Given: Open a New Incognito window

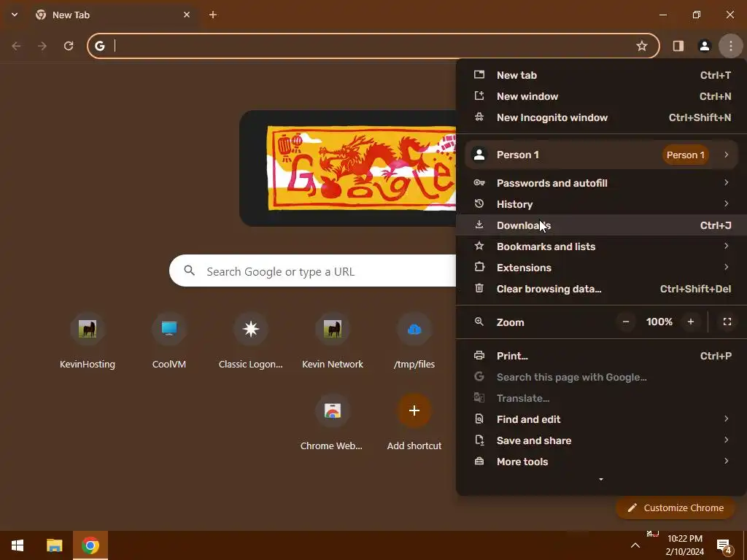Looking at the screenshot, I should pos(601,117).
